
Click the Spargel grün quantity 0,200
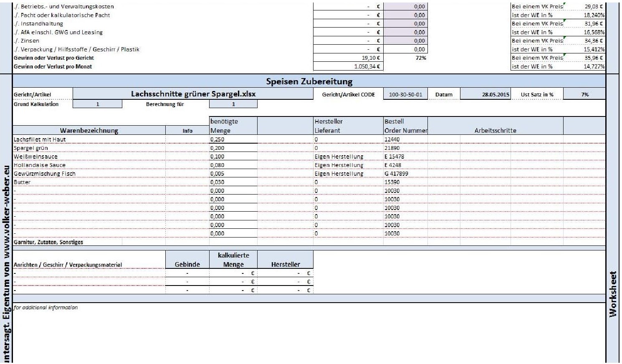tap(217, 148)
